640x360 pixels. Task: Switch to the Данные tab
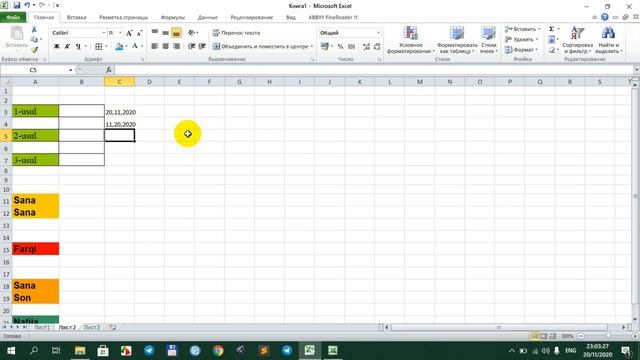click(207, 18)
